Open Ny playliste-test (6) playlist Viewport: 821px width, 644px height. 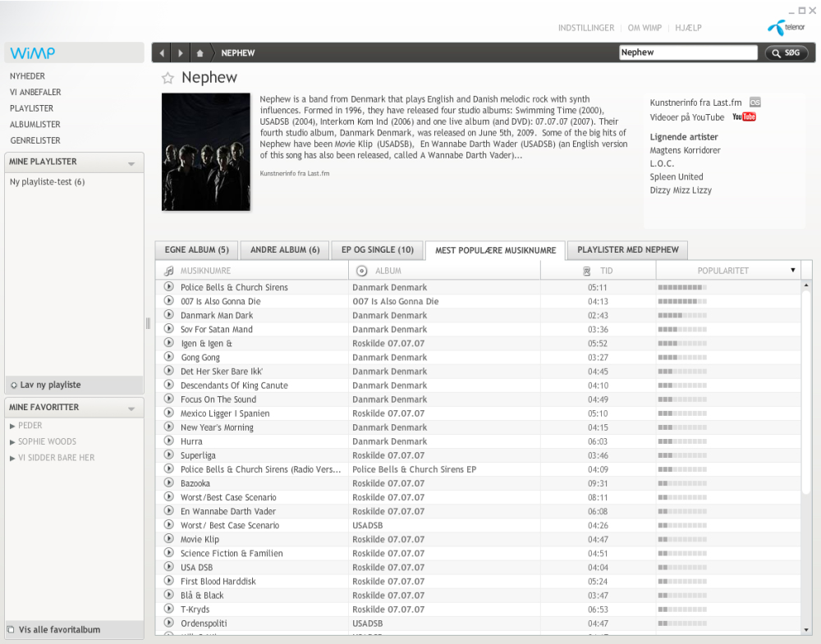tap(47, 182)
